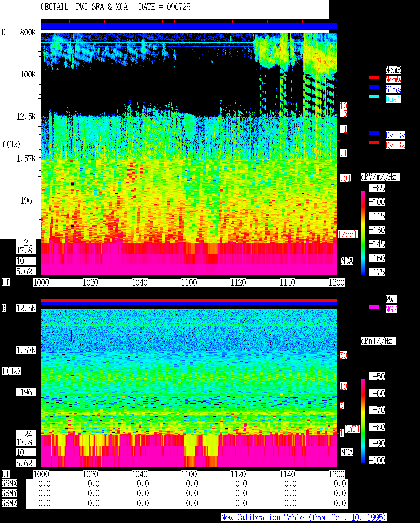Click the 800K frequency axis label
The image size is (420, 523).
tap(28, 32)
